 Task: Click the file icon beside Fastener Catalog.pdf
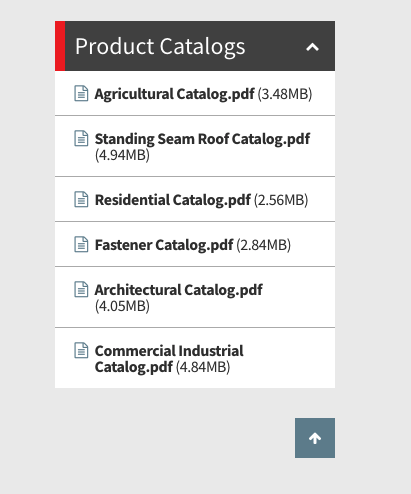81,244
